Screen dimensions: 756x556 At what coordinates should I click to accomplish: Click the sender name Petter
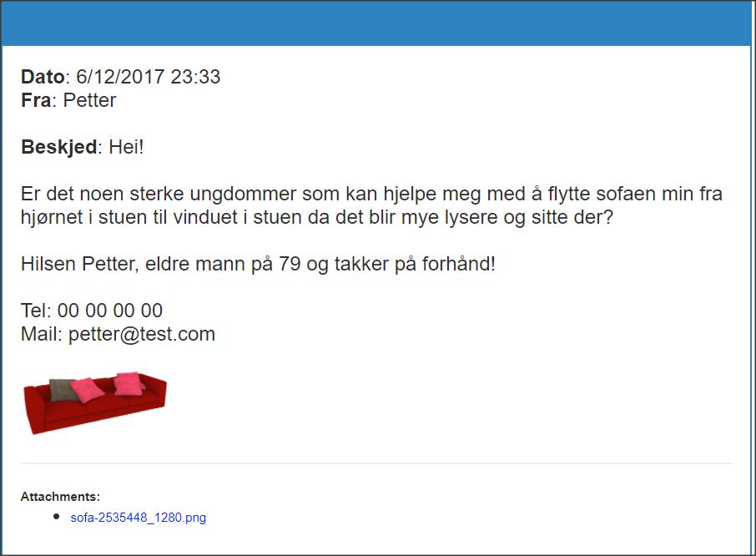(89, 100)
